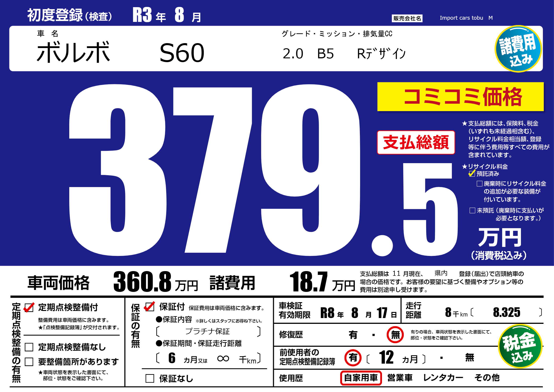Check the 保証なし checkbox

[x=150, y=378]
